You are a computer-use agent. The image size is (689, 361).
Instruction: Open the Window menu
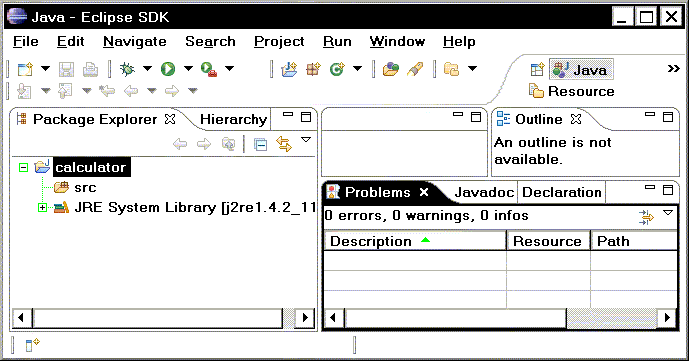pyautogui.click(x=397, y=41)
